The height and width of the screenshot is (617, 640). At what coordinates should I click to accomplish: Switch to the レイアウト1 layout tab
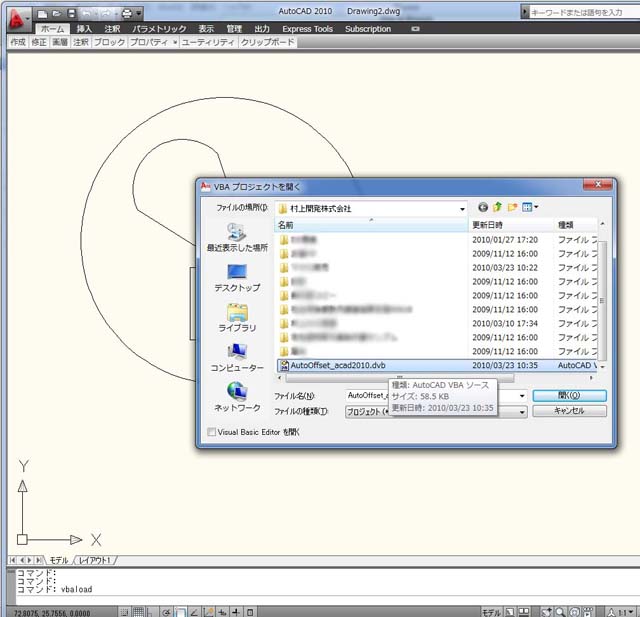pos(94,560)
